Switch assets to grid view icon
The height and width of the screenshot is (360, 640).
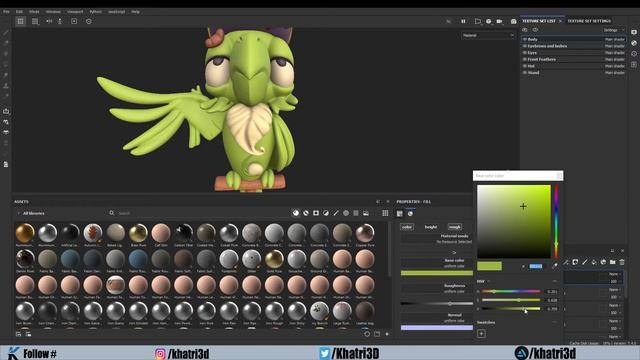click(x=385, y=213)
